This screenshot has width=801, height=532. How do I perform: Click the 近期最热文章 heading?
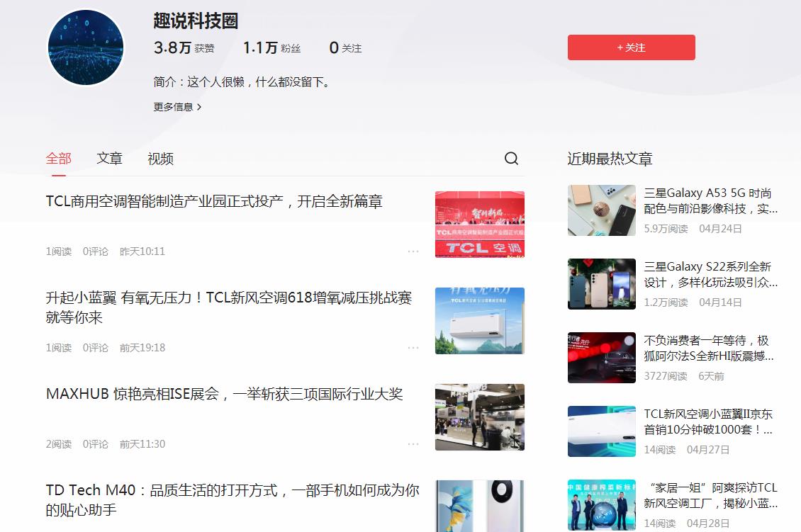click(610, 159)
